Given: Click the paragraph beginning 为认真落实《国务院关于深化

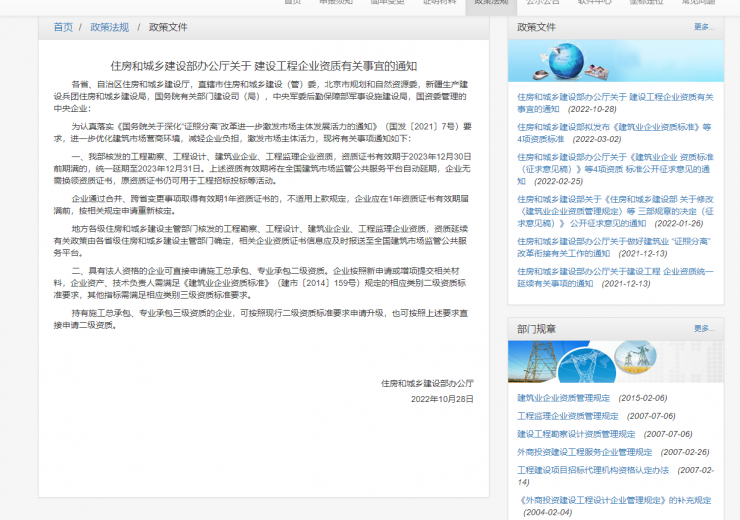Looking at the screenshot, I should (x=262, y=133).
